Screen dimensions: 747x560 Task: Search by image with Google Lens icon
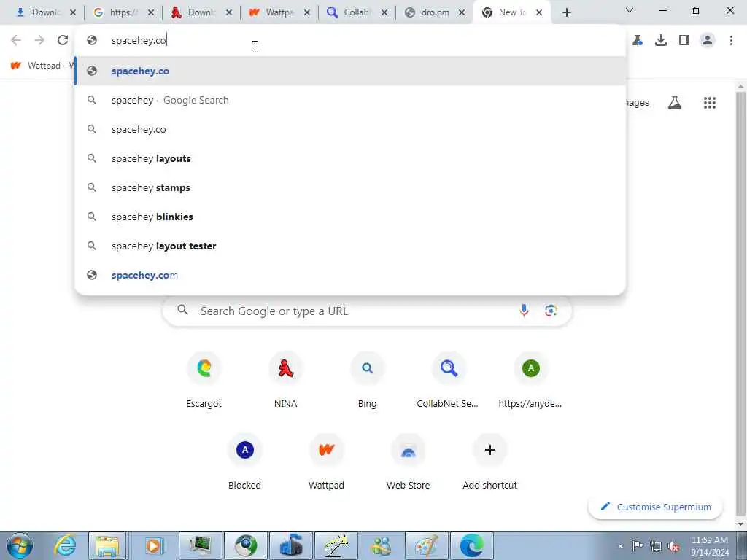pos(551,311)
